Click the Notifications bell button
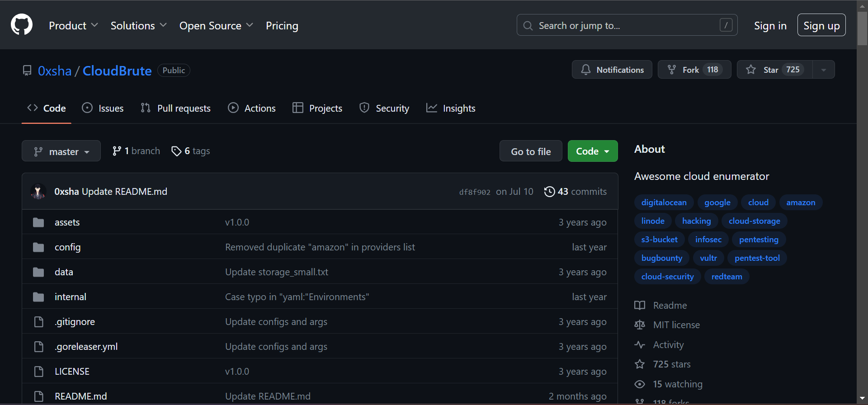Screen dimensions: 868x405 click(612, 70)
